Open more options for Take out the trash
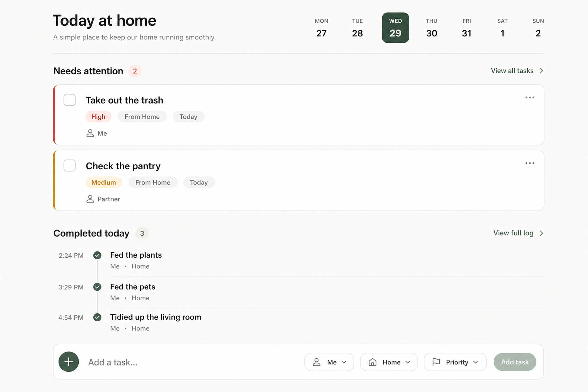588x392 pixels. (x=530, y=97)
